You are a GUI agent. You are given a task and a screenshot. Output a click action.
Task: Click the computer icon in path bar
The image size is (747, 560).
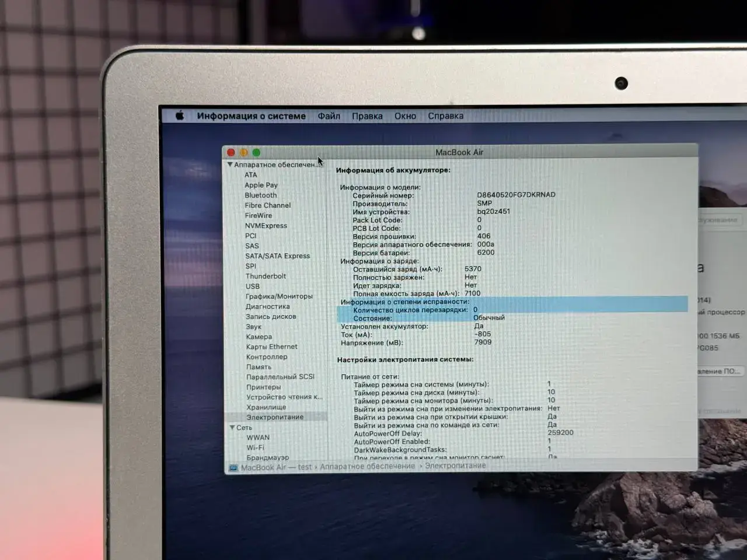233,468
